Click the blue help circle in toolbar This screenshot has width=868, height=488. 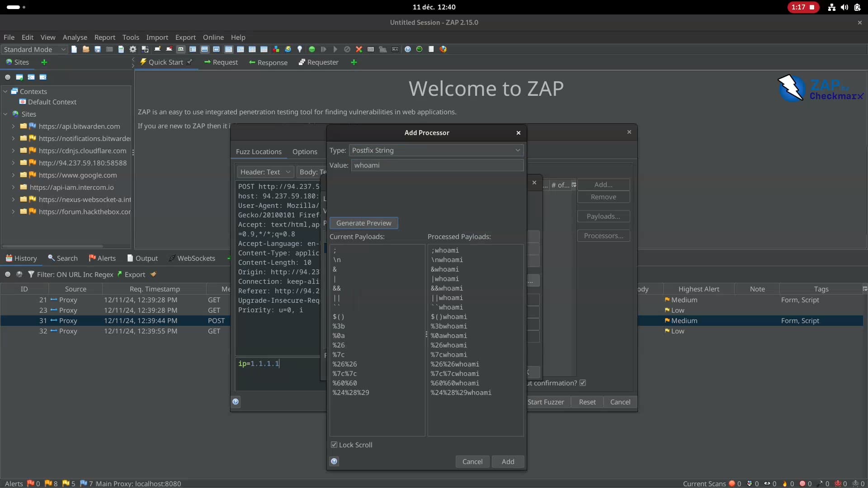408,49
